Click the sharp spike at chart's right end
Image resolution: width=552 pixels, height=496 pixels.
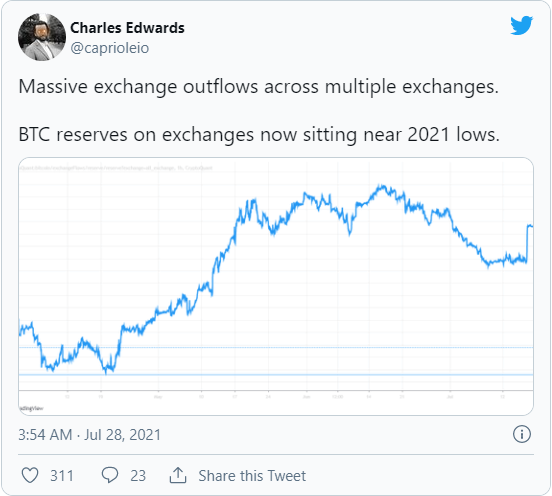(529, 243)
